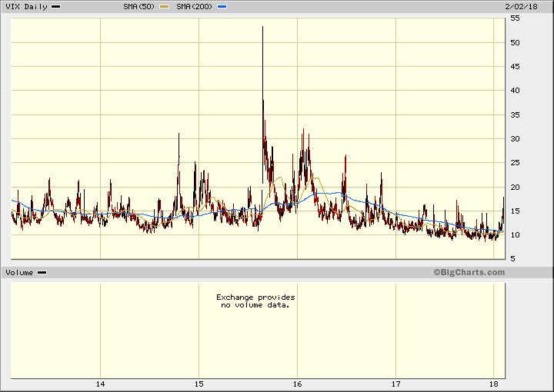Screen dimensions: 554x392
Task: Click the 10 value on the price axis
Action: (x=515, y=235)
